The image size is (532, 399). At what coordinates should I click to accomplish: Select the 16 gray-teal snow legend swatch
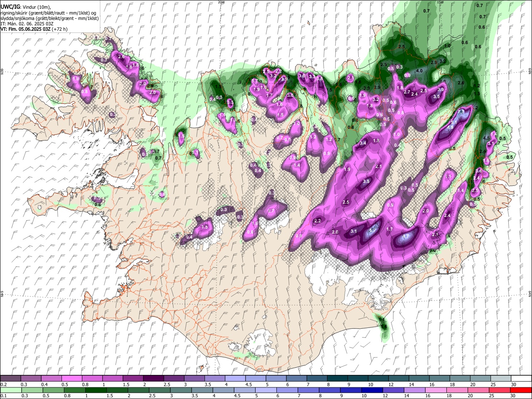point(440,379)
